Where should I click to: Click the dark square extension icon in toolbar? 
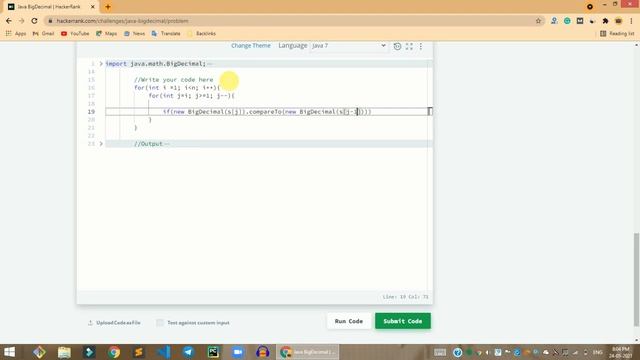click(x=580, y=21)
